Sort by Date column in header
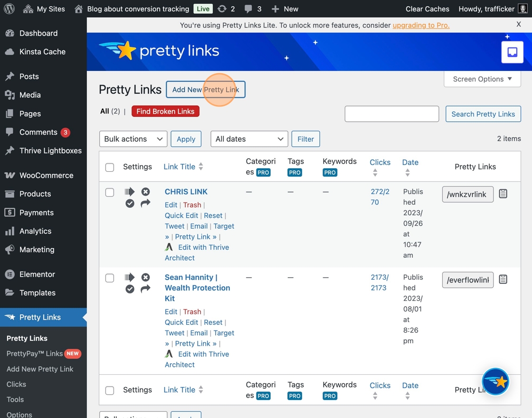 click(410, 167)
